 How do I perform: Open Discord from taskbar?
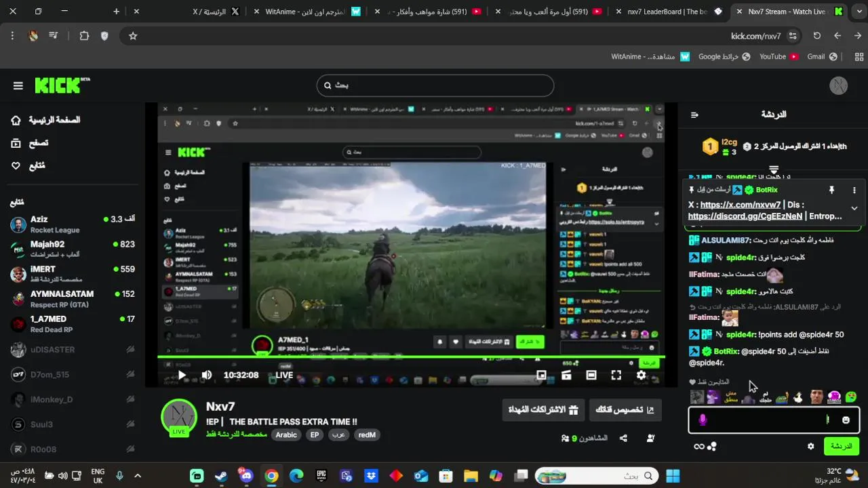[x=246, y=476]
